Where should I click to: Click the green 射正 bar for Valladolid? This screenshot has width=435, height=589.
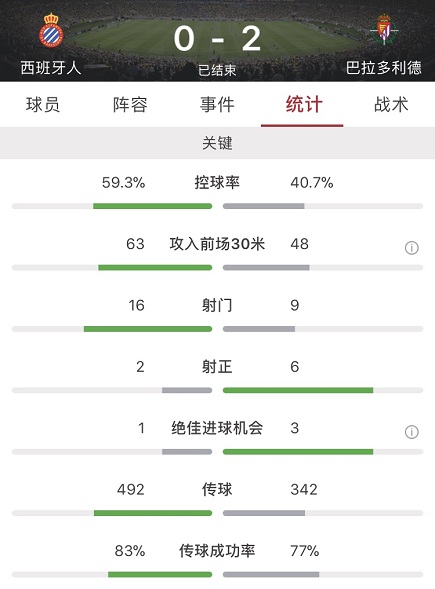point(298,390)
